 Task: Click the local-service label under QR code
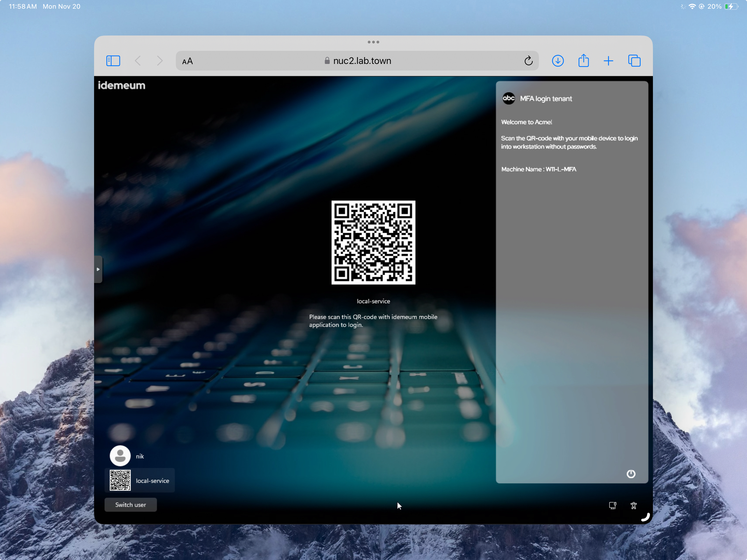click(x=373, y=301)
